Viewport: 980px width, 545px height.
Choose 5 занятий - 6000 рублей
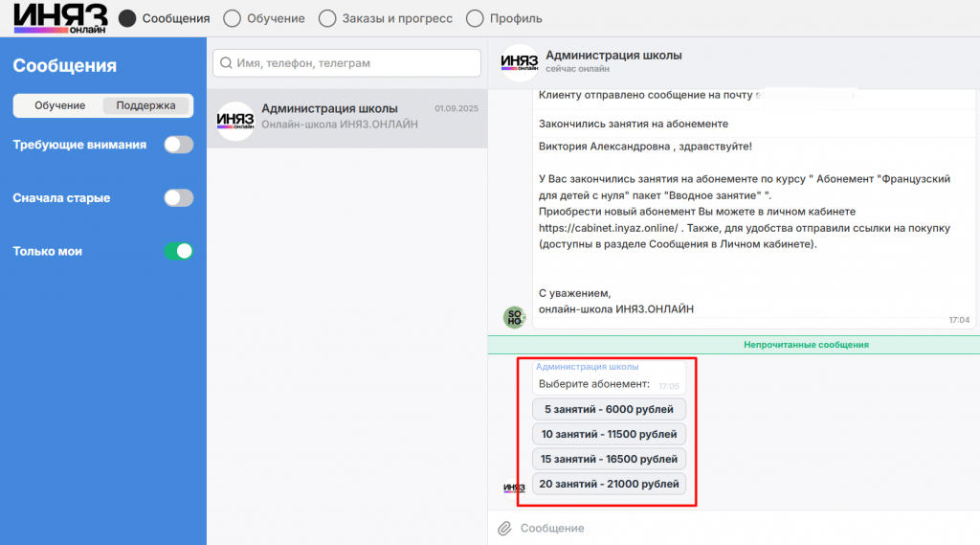pyautogui.click(x=609, y=409)
